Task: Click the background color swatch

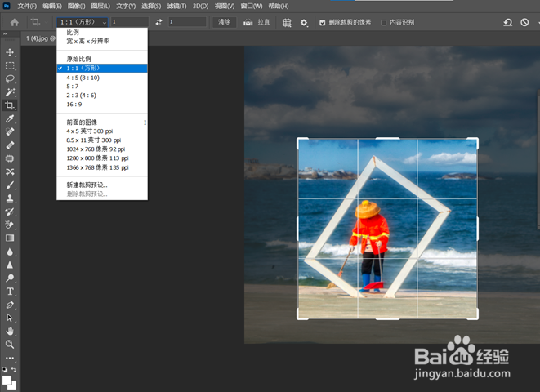Action: pyautogui.click(x=13, y=386)
